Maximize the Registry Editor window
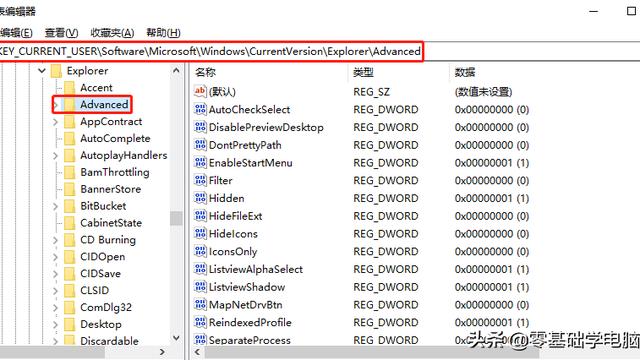This screenshot has height=360, width=640. pyautogui.click(x=631, y=11)
